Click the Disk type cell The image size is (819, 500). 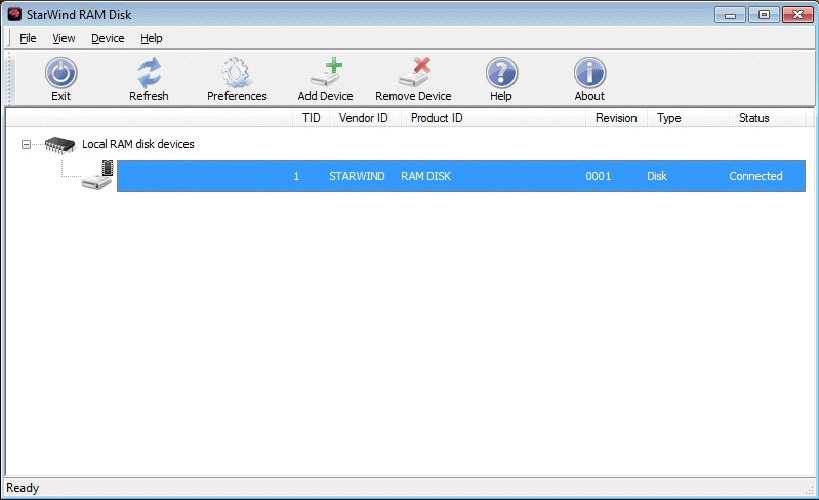coord(657,176)
